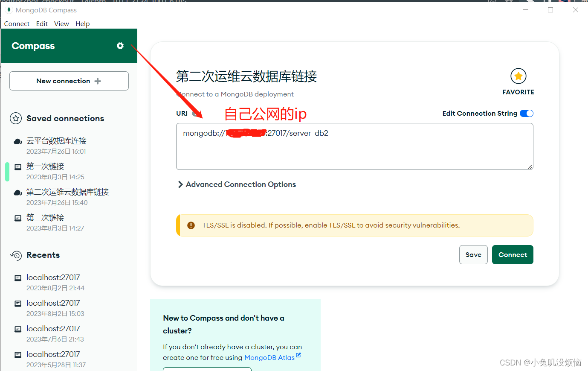Screen dimensions: 588x371
Task: Click external link icon next to MongoDB Atlas
Action: pyautogui.click(x=298, y=355)
